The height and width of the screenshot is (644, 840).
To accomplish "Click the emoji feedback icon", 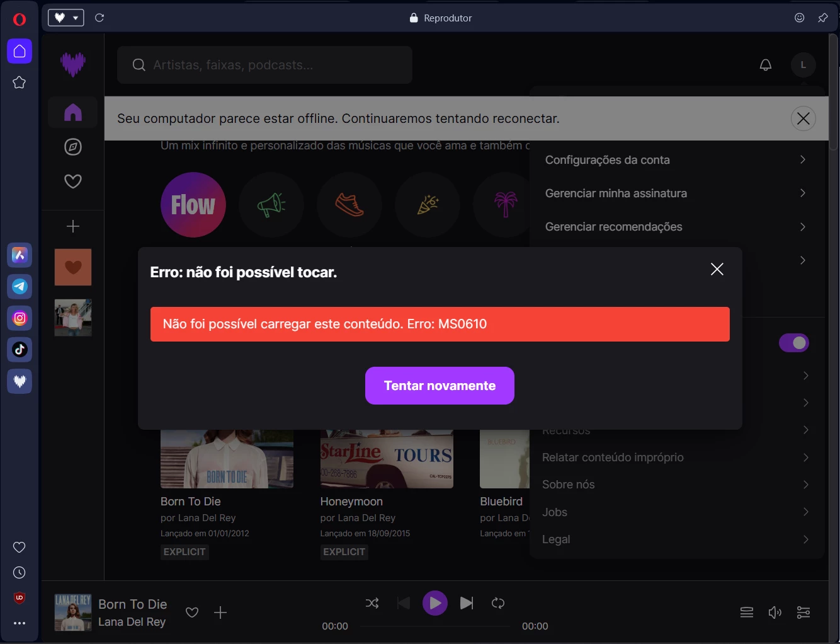I will point(800,18).
